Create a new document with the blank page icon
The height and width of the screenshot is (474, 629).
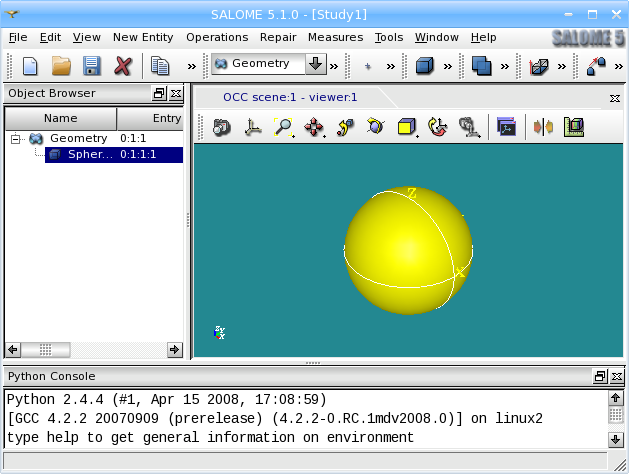pyautogui.click(x=30, y=66)
